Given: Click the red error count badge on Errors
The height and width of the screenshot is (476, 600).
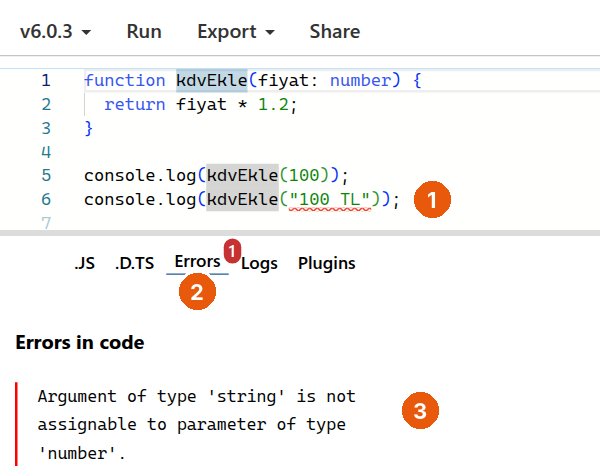Looking at the screenshot, I should point(232,251).
